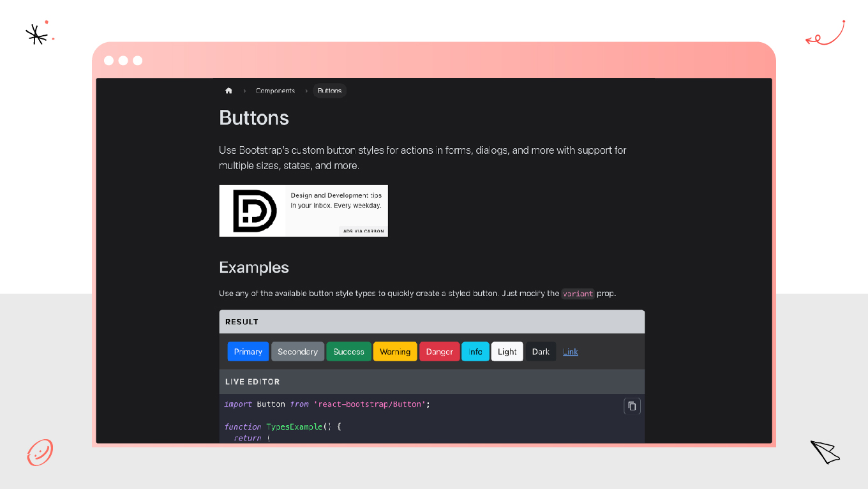The width and height of the screenshot is (868, 489).
Task: Click the Primary button in the result preview
Action: 248,351
